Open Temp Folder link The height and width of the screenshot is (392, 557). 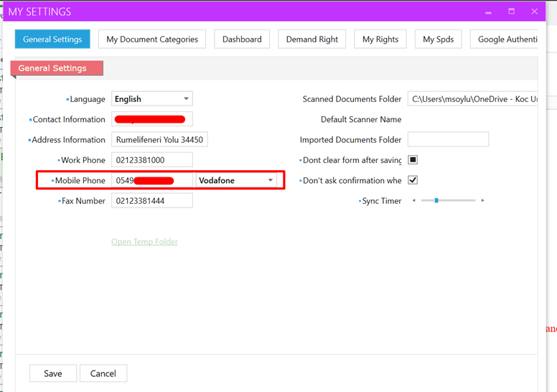pyautogui.click(x=144, y=242)
